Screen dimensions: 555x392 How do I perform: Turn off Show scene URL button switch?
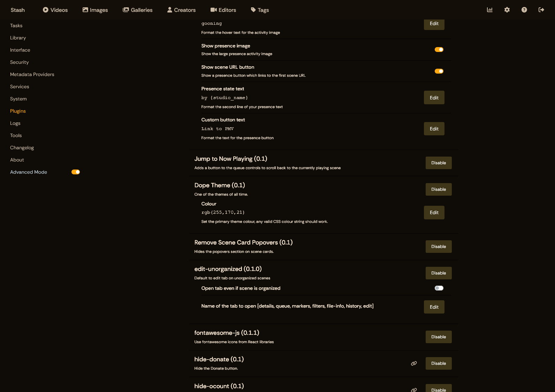439,71
